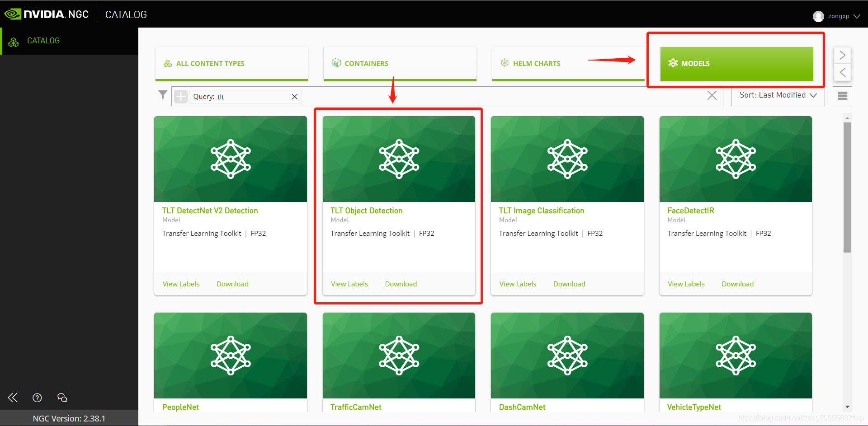
Task: Click TLT Image Classification card thumbnail
Action: click(x=567, y=159)
